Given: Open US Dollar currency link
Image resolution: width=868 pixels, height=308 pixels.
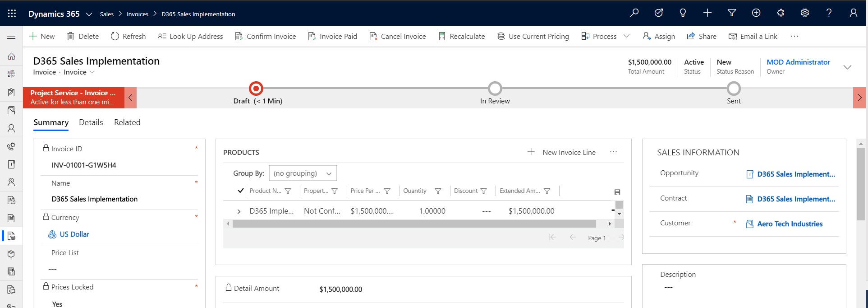Looking at the screenshot, I should coord(74,234).
